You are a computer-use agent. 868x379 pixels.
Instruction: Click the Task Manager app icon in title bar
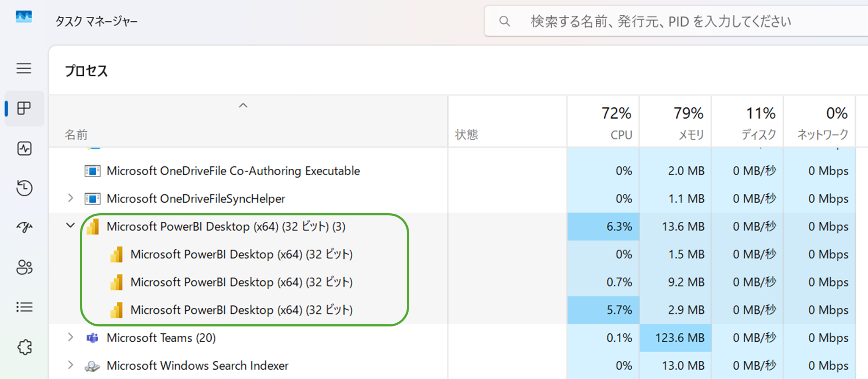tap(24, 17)
